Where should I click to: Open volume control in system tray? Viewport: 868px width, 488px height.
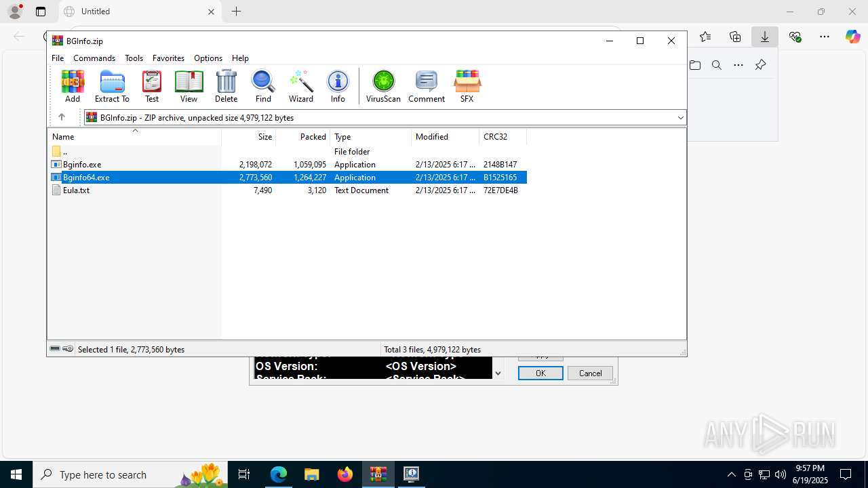780,474
